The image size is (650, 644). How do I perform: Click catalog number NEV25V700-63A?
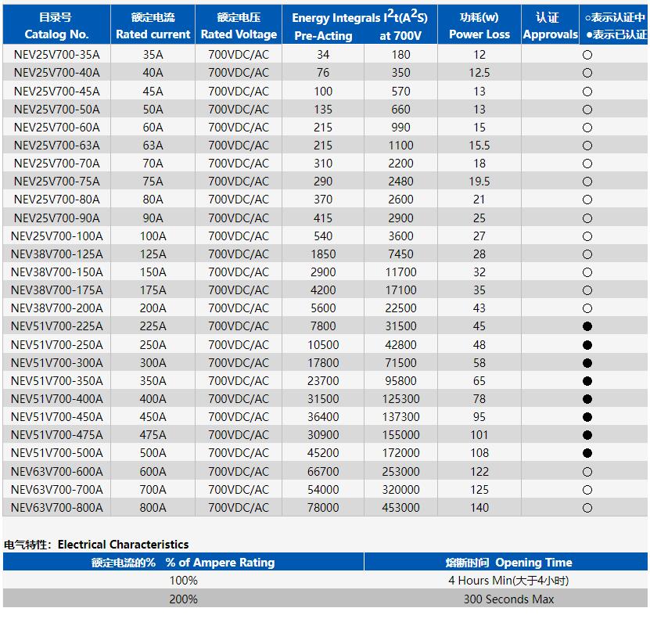(x=56, y=146)
